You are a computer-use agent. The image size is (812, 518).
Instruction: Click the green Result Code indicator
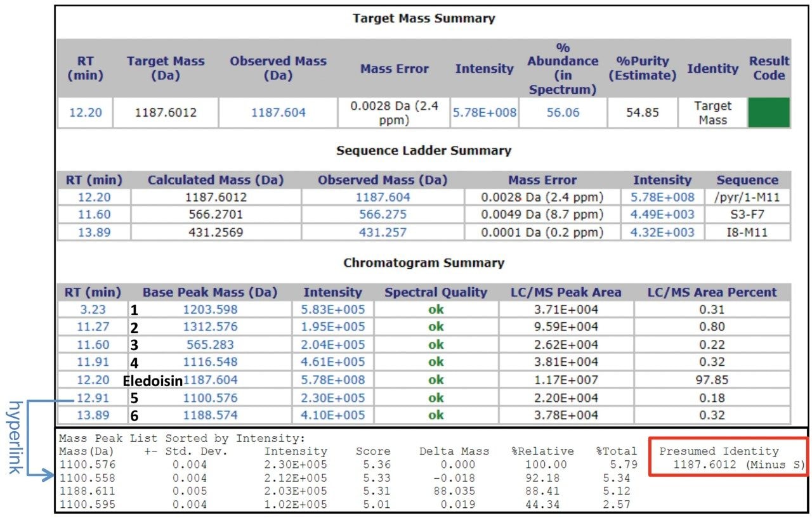[769, 113]
